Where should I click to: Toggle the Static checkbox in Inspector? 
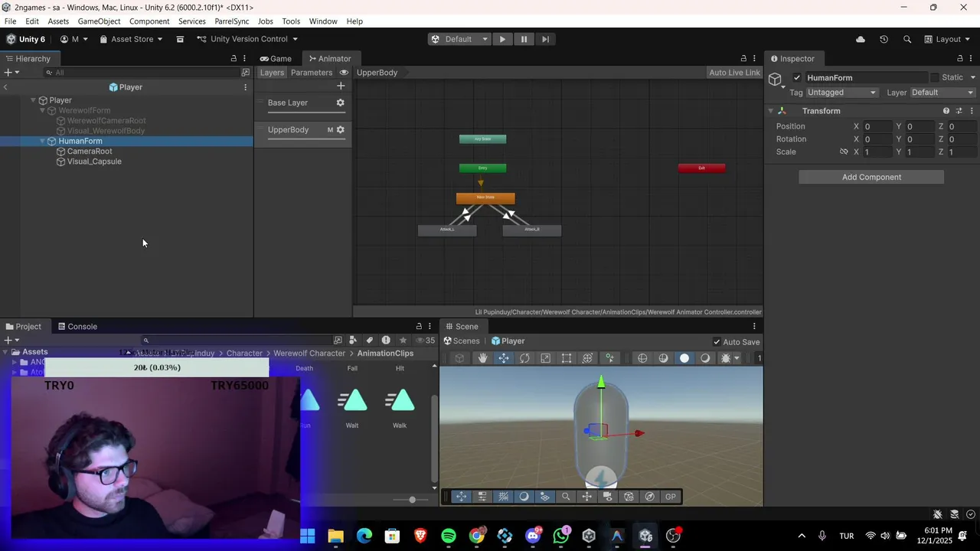click(x=934, y=77)
